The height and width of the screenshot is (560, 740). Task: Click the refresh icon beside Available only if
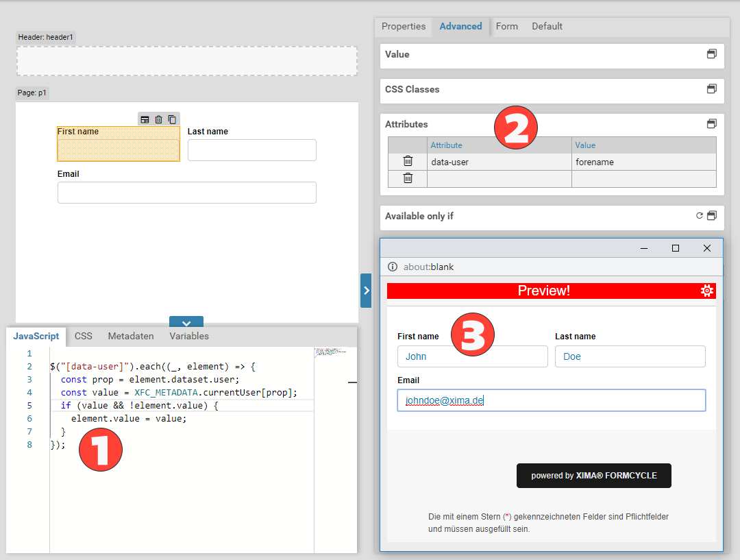click(x=700, y=216)
